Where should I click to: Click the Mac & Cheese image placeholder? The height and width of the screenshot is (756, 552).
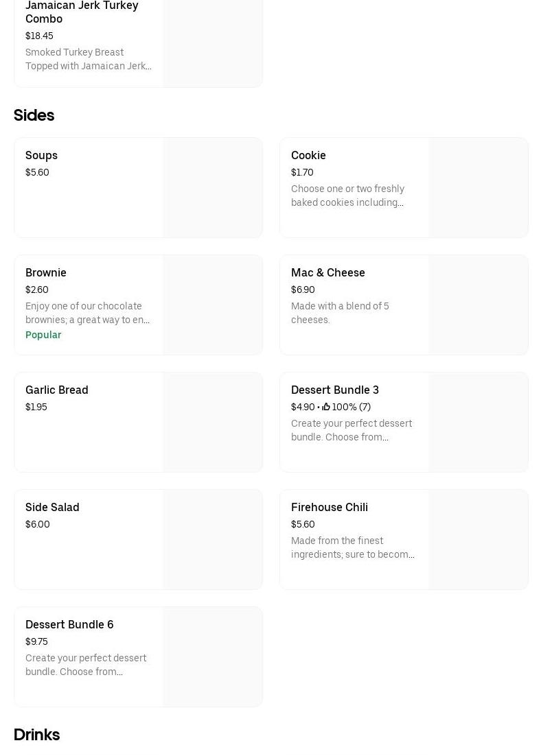[478, 305]
